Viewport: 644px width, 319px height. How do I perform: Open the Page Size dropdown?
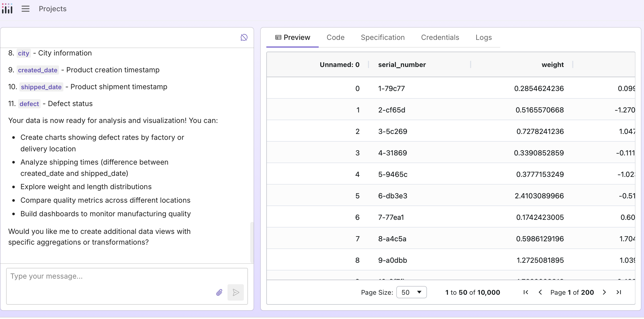(411, 292)
